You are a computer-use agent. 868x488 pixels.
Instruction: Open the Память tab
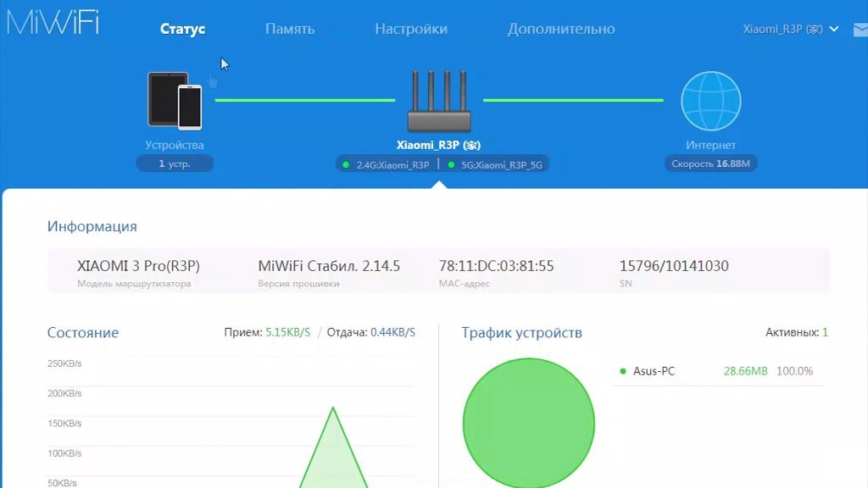pos(290,29)
